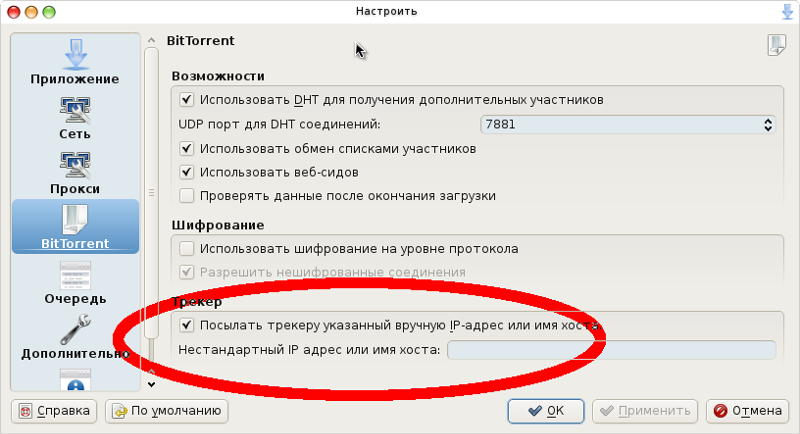This screenshot has height=434, width=800.
Task: Maximize the window with the green button
Action: tap(49, 12)
